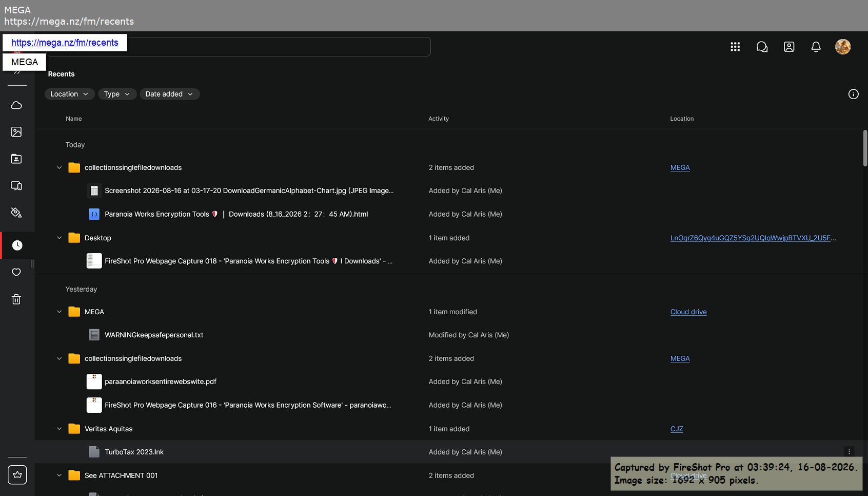Select paraanoiaworksentirewebswite.pdf file name

(161, 381)
